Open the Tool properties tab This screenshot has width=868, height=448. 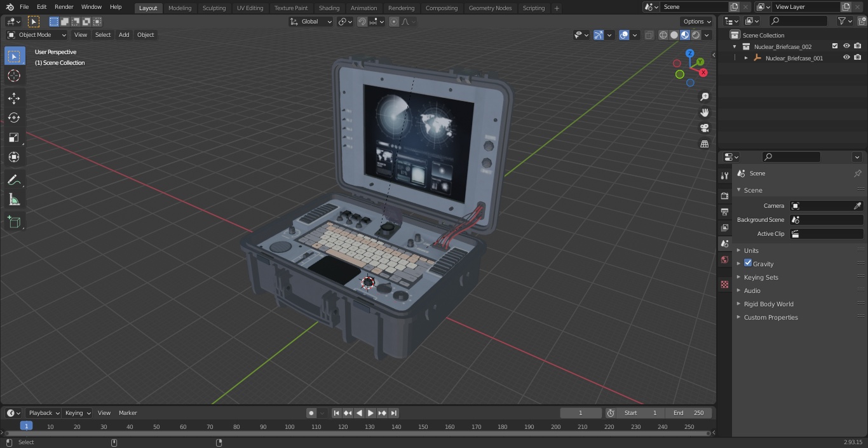pos(724,175)
